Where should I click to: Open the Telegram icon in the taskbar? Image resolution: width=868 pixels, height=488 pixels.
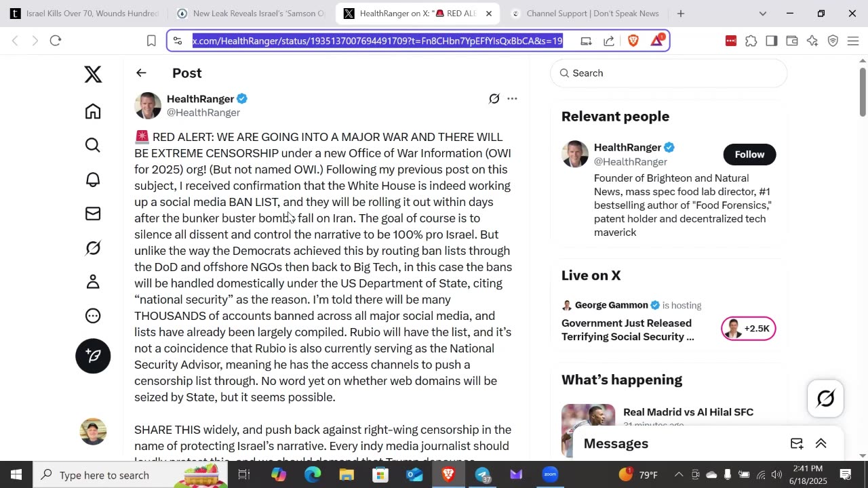[x=482, y=474]
